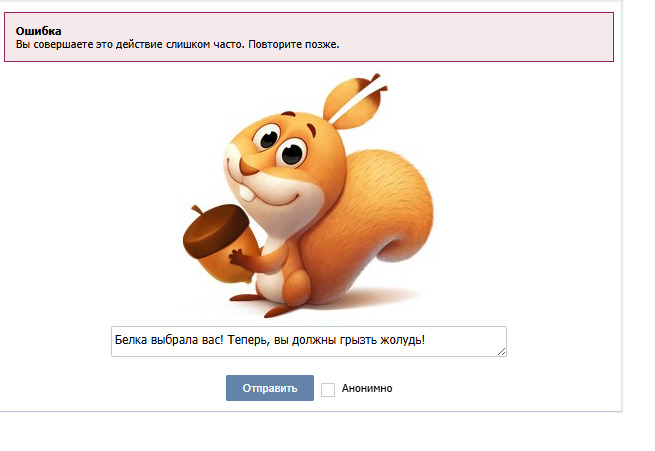Click the squirrel's raised ear
655x451 pixels.
point(354,102)
